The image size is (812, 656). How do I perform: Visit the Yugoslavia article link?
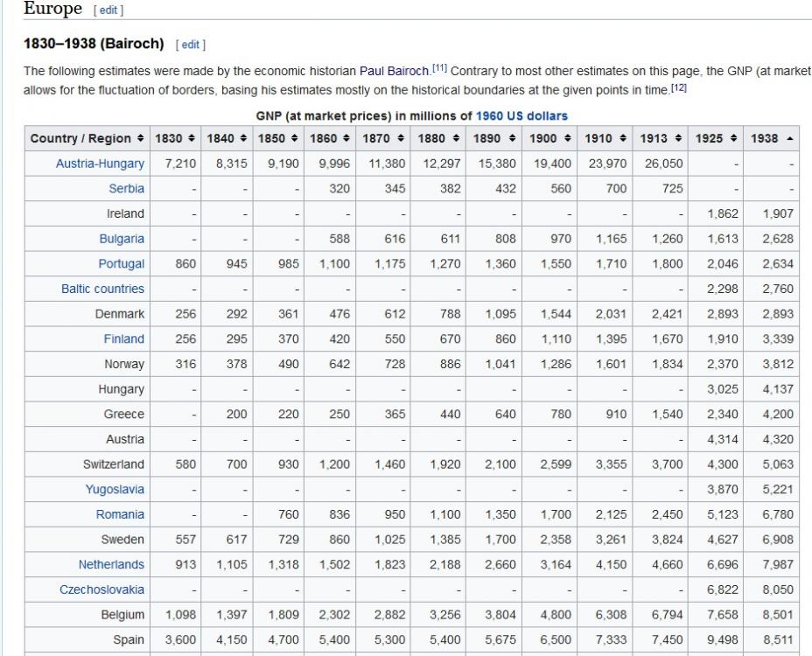pyautogui.click(x=115, y=489)
